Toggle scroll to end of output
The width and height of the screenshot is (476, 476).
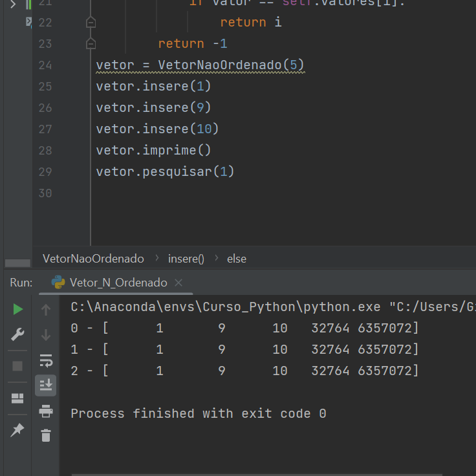pos(46,385)
